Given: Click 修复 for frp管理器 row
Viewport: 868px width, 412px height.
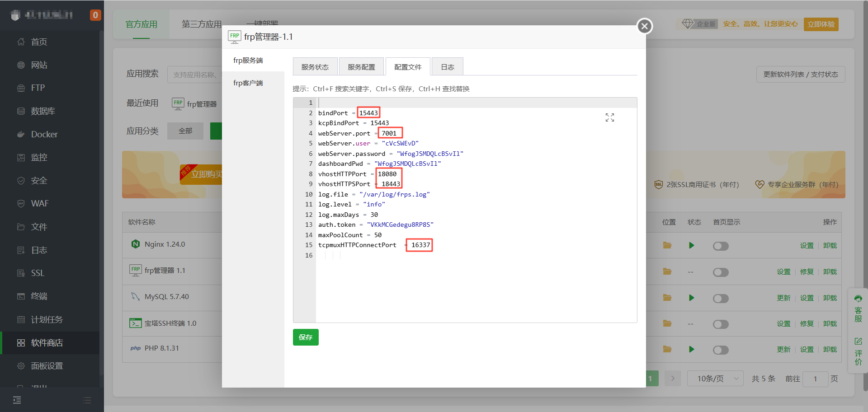Looking at the screenshot, I should [807, 272].
